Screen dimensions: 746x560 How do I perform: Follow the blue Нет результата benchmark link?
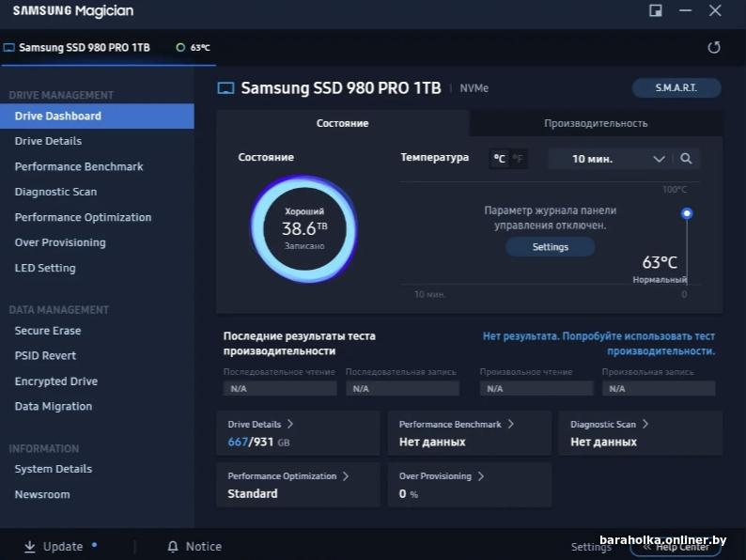point(598,344)
